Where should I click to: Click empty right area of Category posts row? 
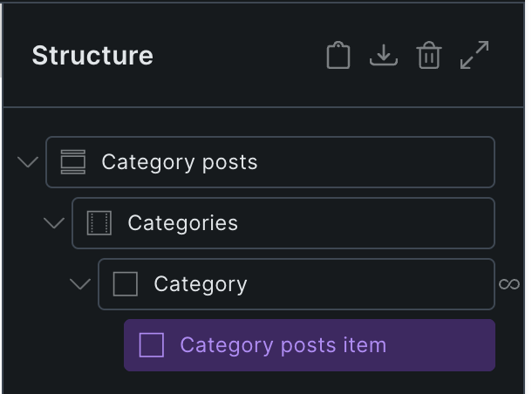point(392,162)
